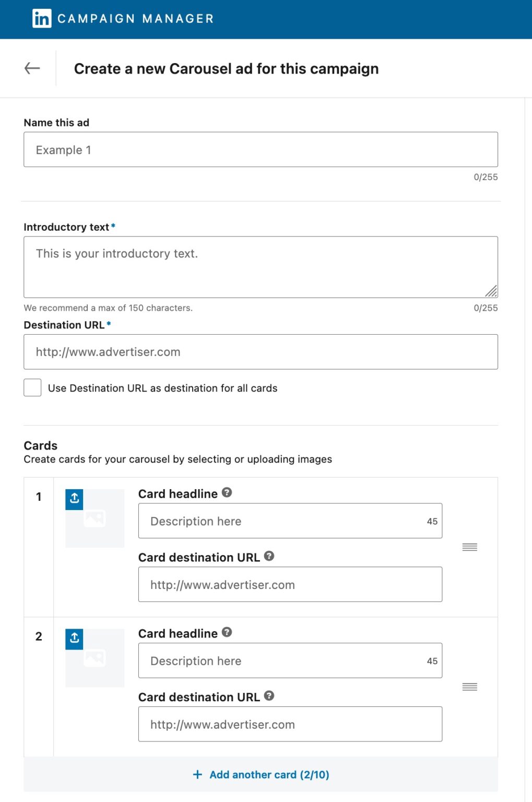
Task: Enable Use Destination URL for all cards
Action: [32, 387]
